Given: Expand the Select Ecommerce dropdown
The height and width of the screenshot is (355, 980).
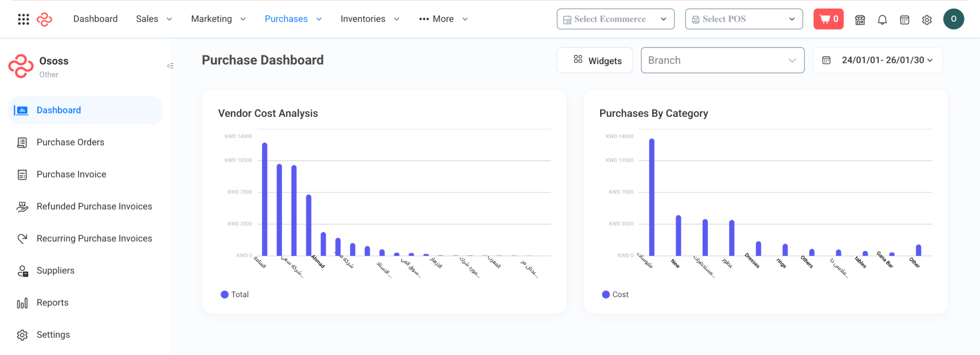Looking at the screenshot, I should (x=615, y=19).
